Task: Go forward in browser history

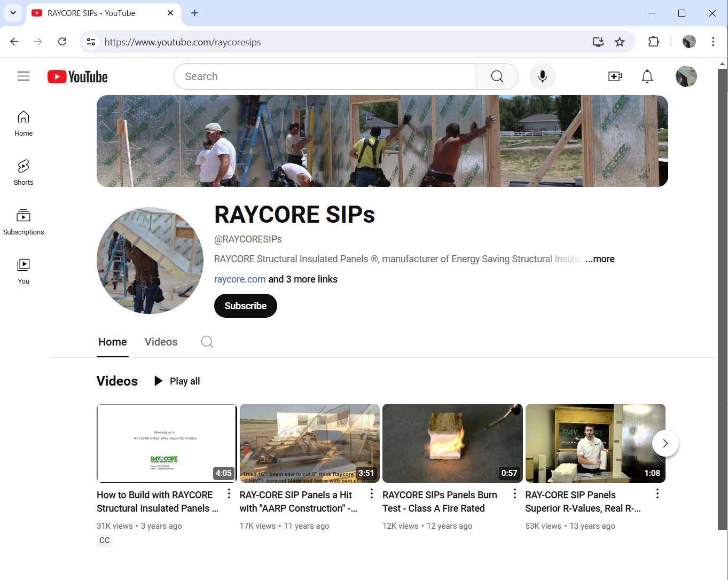Action: click(38, 42)
